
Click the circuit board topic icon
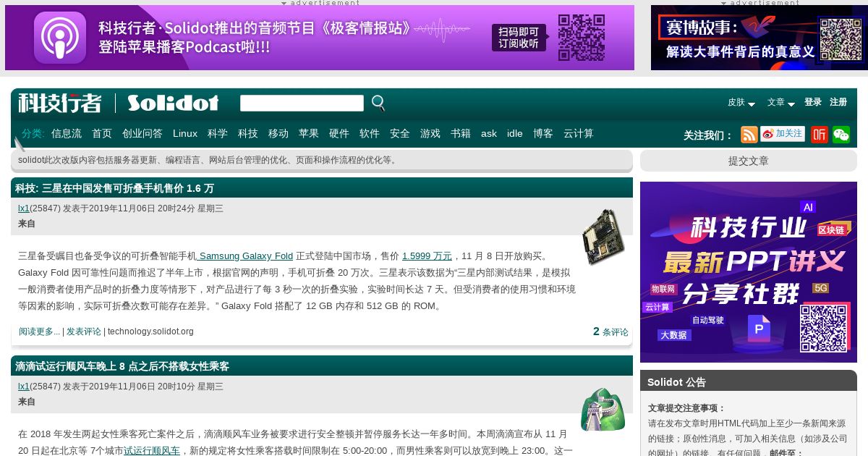[x=603, y=237]
